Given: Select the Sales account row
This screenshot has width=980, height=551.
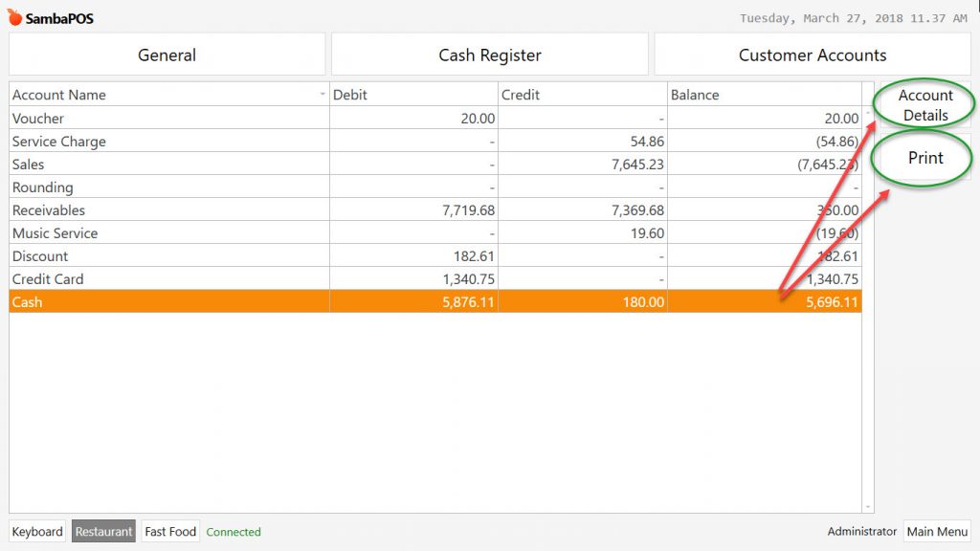Looking at the screenshot, I should tap(435, 165).
